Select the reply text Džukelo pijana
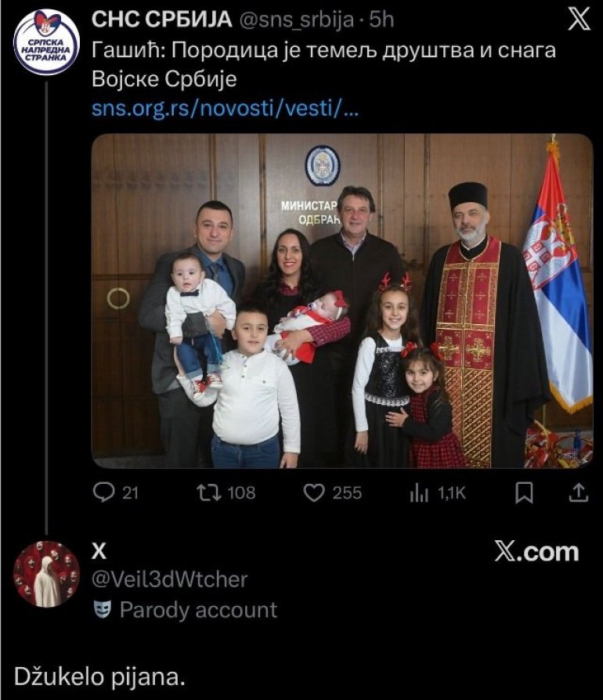This screenshot has width=603, height=700. (99, 677)
